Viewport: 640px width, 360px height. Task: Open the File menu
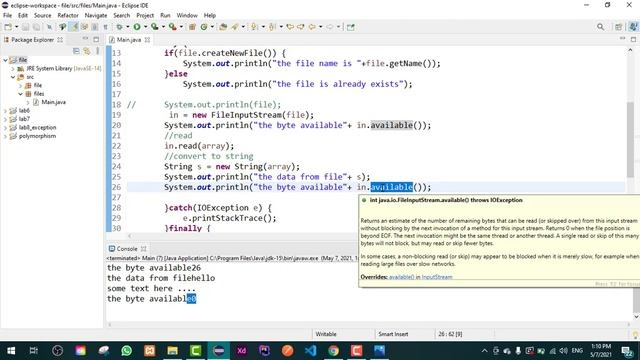(x=7, y=15)
